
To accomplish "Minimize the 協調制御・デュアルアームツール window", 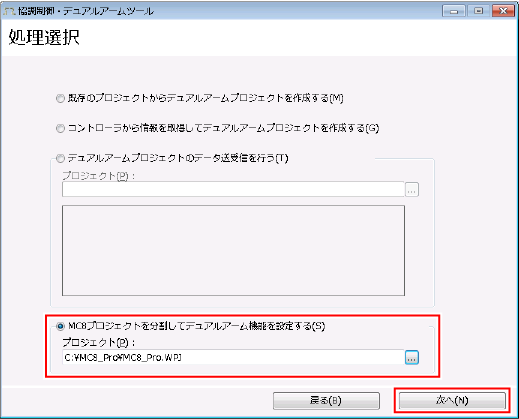I will pos(454,11).
